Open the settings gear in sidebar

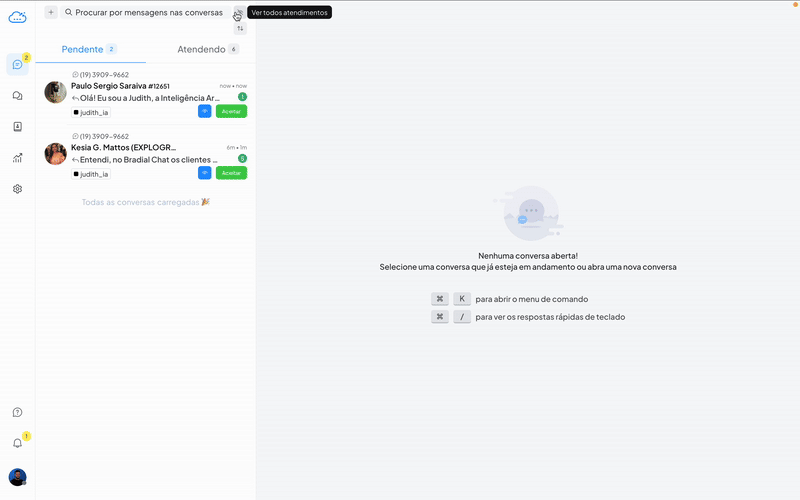click(x=17, y=189)
